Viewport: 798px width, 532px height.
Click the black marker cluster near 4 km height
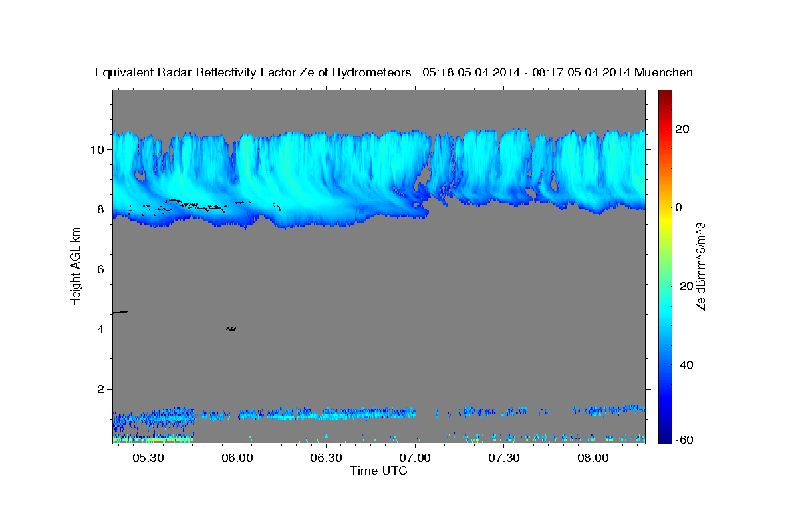click(x=231, y=328)
